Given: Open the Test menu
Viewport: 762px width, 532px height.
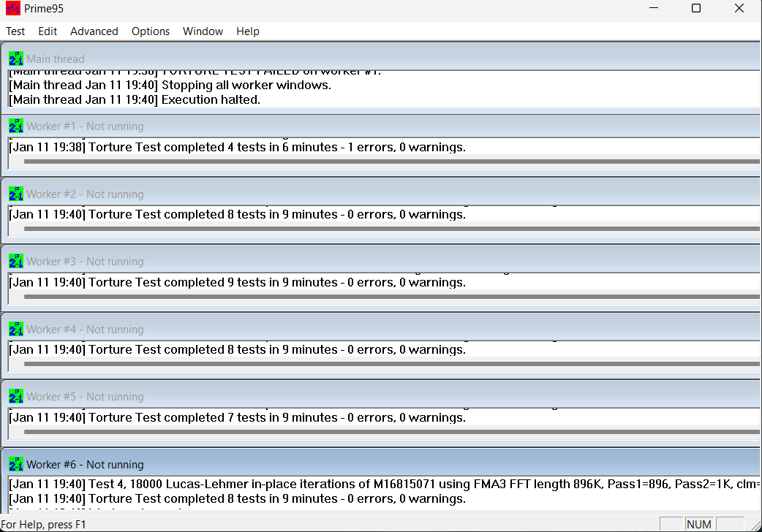Looking at the screenshot, I should click(15, 31).
